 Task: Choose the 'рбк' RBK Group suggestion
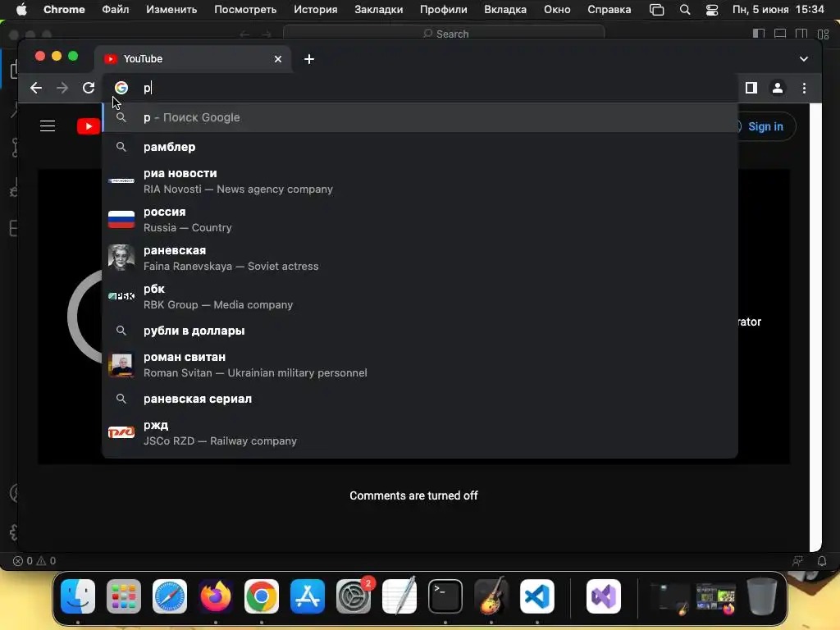coord(420,297)
